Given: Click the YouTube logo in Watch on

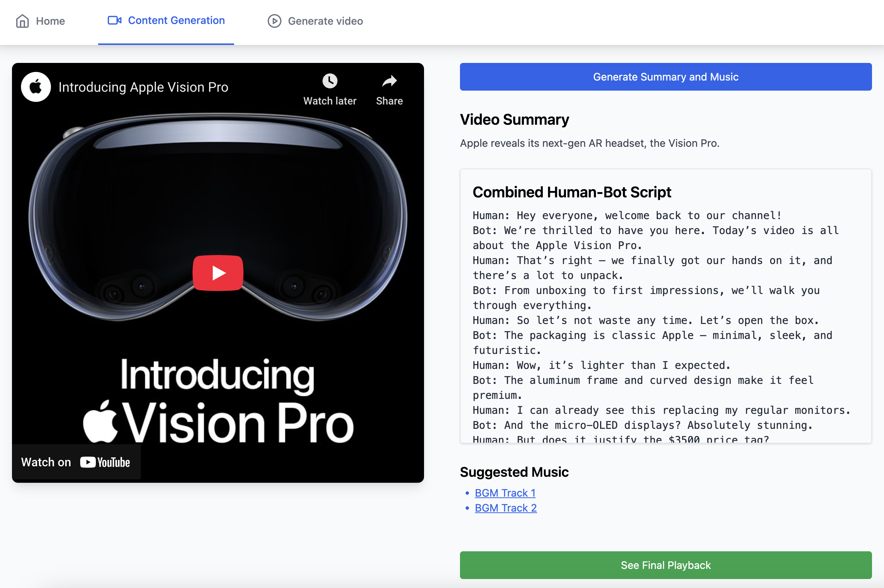Looking at the screenshot, I should [x=105, y=462].
